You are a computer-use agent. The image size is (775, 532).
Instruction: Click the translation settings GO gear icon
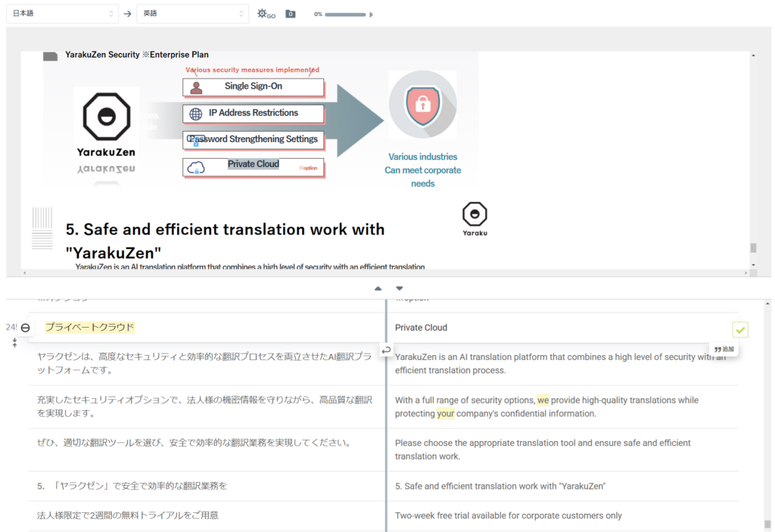266,14
